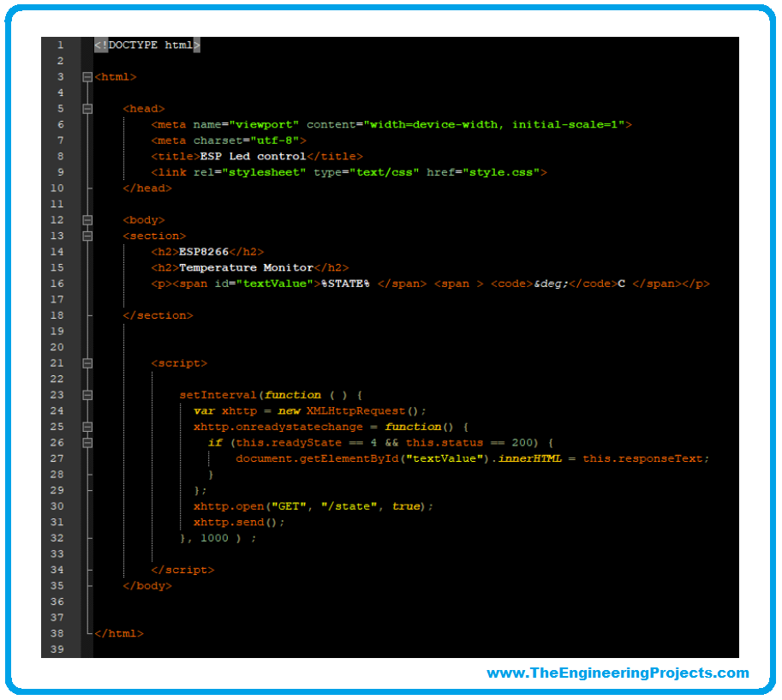The image size is (782, 700).
Task: Collapse the onreadystatechange fold on line 25
Action: (87, 427)
